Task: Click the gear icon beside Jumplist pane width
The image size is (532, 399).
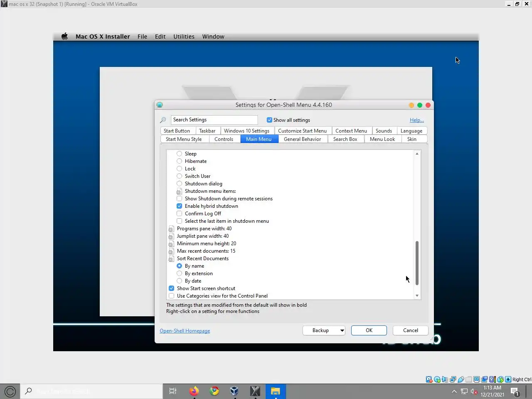Action: coord(171,236)
